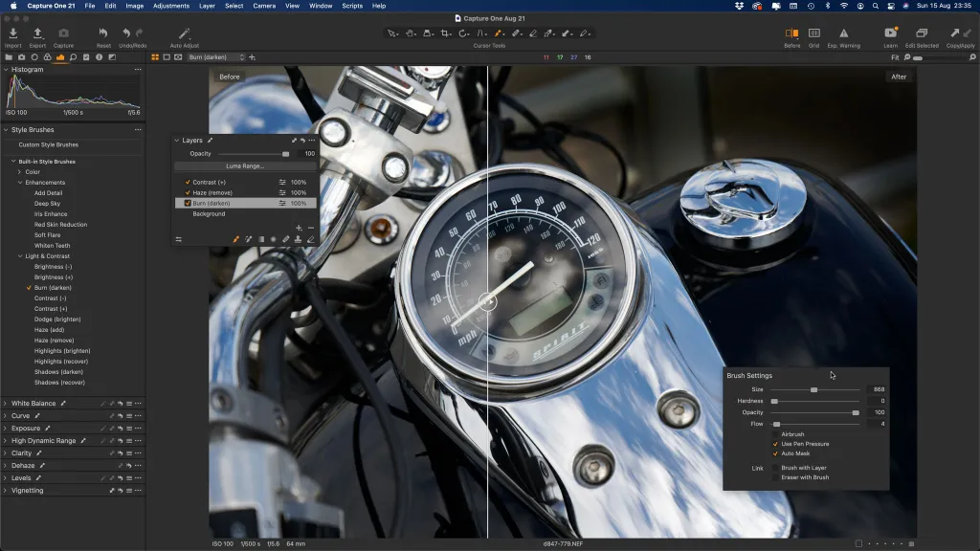980x551 pixels.
Task: Open macOS Spotlight search icon
Action: click(x=876, y=6)
